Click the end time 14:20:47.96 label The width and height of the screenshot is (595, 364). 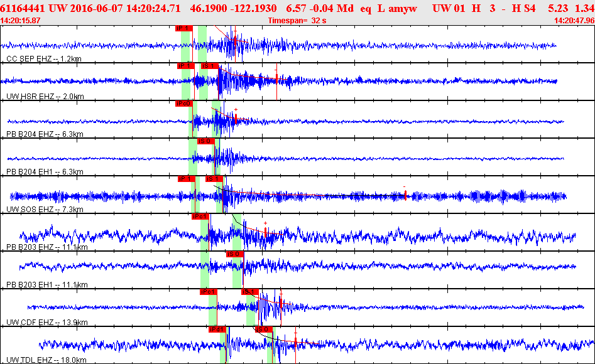(x=574, y=21)
